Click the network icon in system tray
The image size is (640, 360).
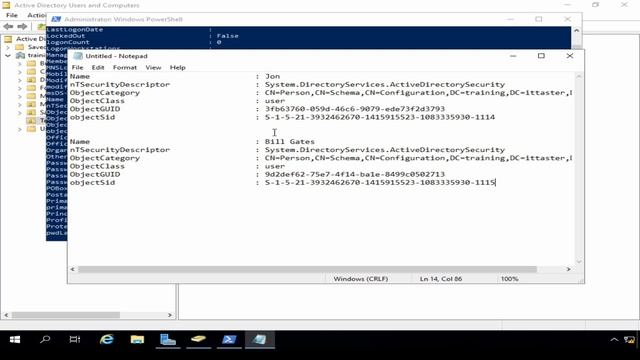[x=629, y=340]
